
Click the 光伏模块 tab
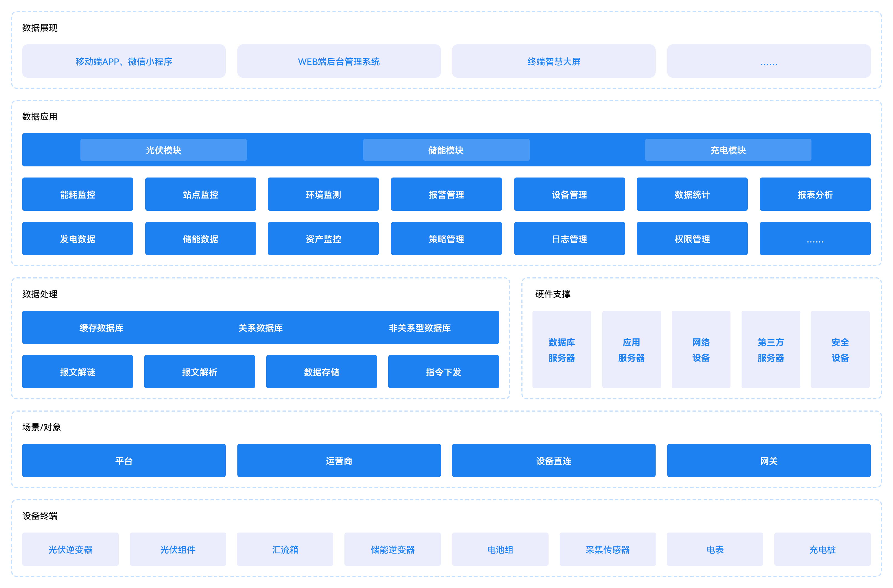pos(163,150)
